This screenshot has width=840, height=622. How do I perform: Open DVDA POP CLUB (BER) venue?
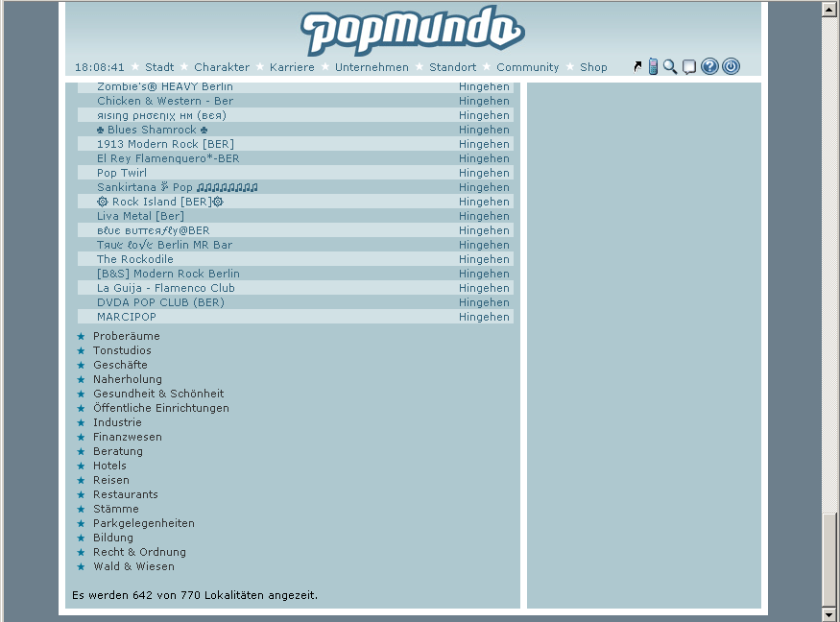click(x=160, y=302)
